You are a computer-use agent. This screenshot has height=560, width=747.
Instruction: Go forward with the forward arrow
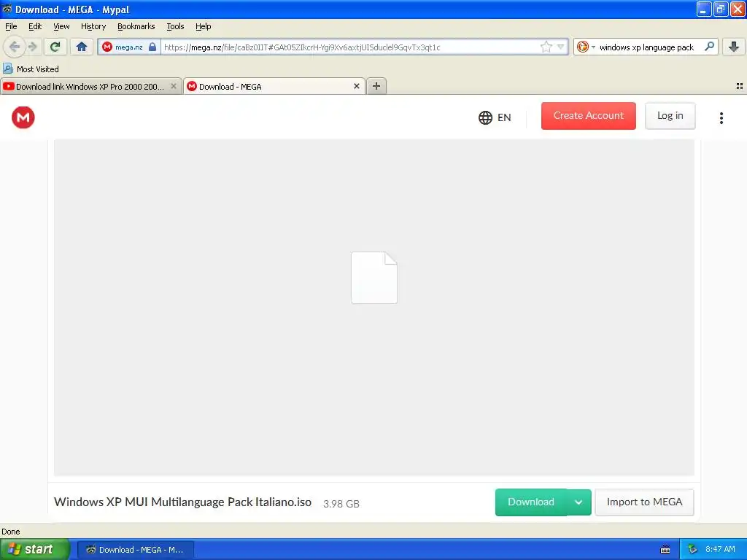pos(32,47)
